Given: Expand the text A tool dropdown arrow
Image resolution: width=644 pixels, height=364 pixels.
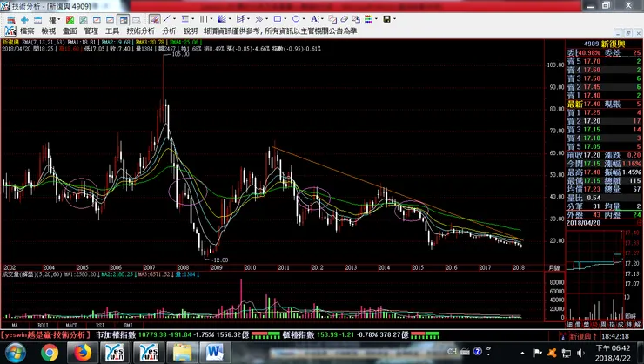Looking at the screenshot, I should point(322,19).
